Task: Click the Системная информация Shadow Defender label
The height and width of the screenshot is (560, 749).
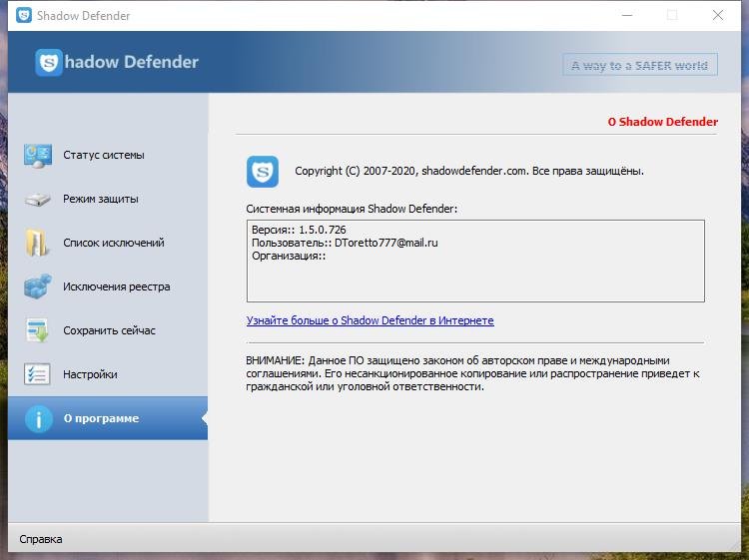Action: click(x=352, y=209)
